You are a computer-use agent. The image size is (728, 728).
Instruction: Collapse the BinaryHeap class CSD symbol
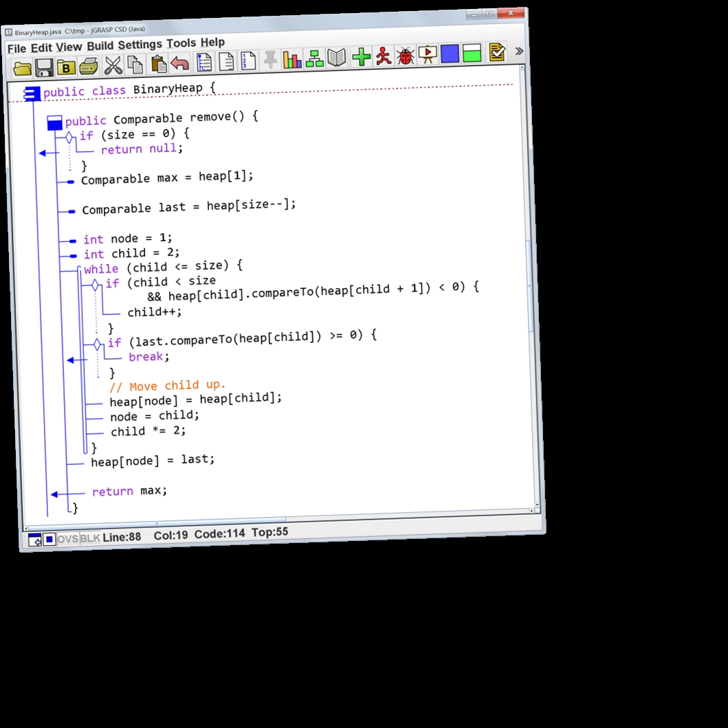(x=32, y=93)
